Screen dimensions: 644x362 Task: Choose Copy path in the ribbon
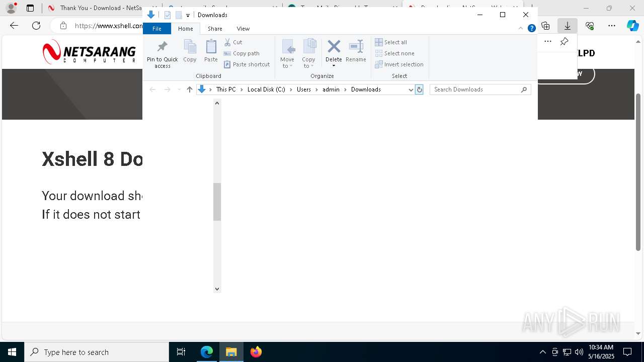tap(242, 53)
